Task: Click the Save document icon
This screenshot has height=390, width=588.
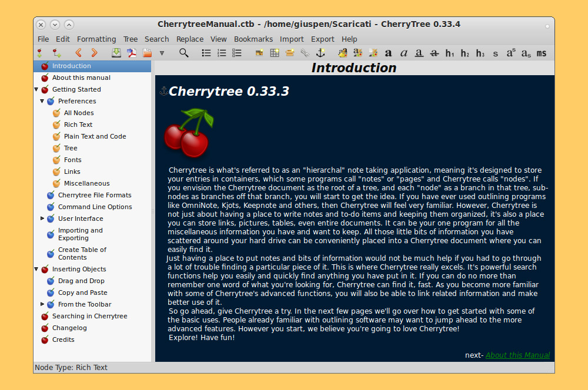Action: pos(116,53)
